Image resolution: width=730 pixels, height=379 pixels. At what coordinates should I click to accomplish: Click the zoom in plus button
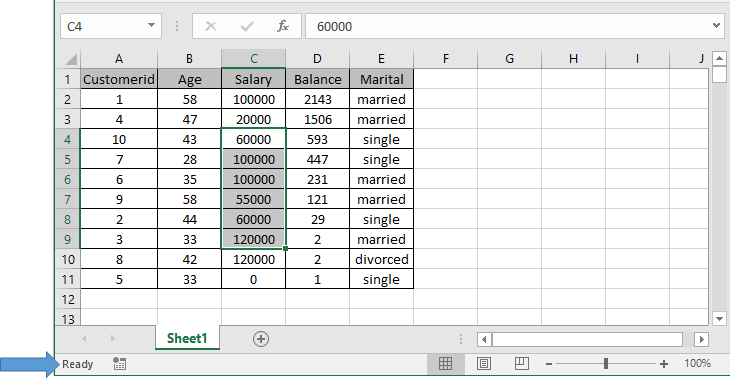[664, 364]
